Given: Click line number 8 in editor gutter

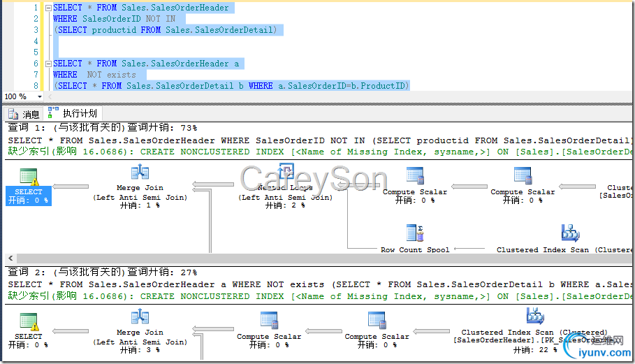Looking at the screenshot, I should pos(36,86).
